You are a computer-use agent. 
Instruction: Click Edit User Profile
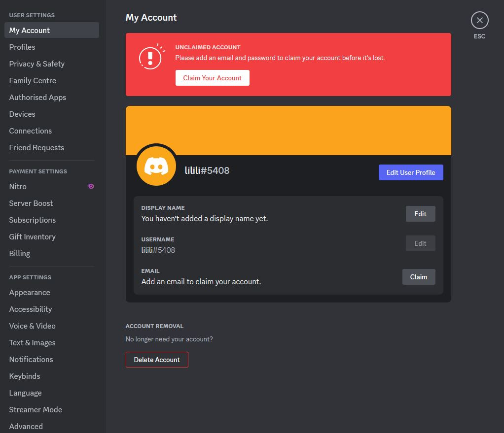[411, 172]
